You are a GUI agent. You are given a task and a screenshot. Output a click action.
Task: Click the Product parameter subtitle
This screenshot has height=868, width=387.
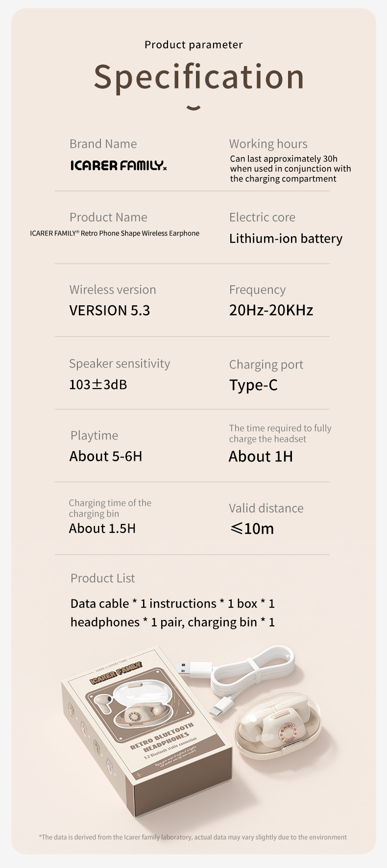tap(193, 45)
